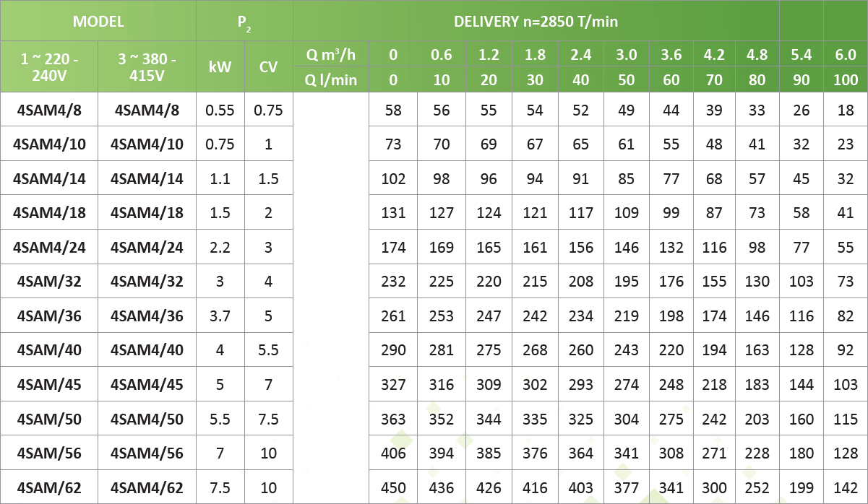Click the 142 head value cell

[846, 487]
